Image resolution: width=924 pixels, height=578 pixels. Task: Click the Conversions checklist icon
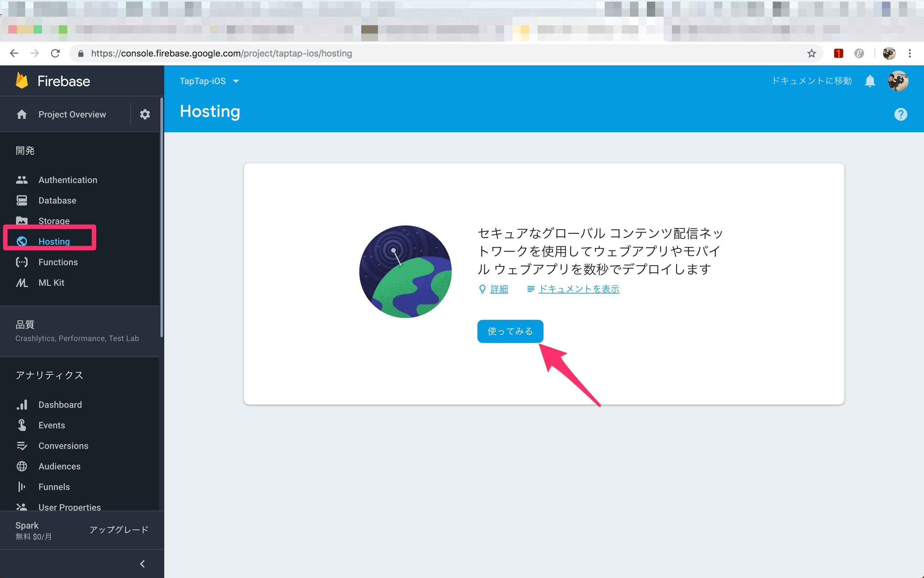pyautogui.click(x=22, y=446)
